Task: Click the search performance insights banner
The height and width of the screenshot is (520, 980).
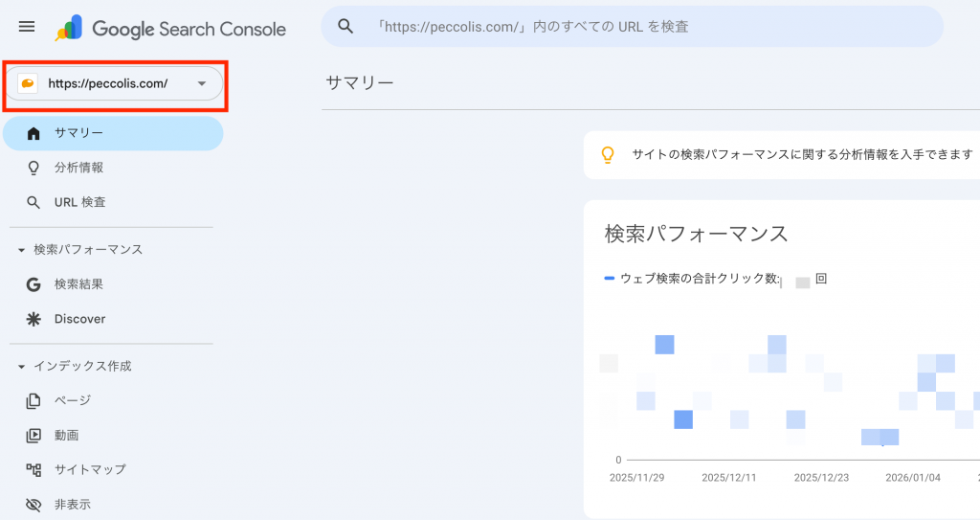Action: pyautogui.click(x=802, y=154)
